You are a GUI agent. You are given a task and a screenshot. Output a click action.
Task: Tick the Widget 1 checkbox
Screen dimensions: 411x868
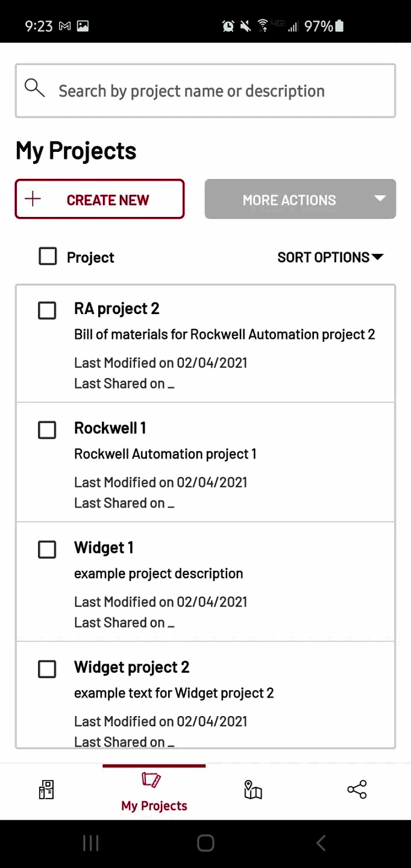47,549
